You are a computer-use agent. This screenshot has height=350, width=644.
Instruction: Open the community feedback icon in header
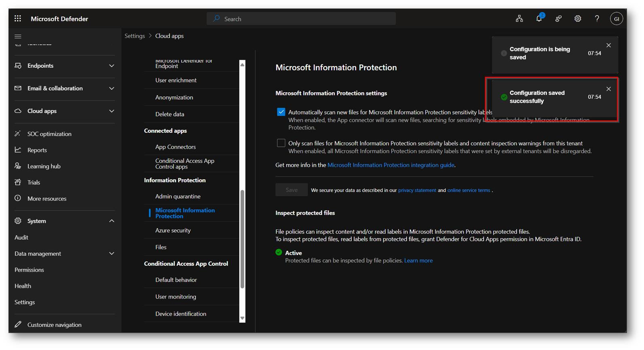(558, 19)
